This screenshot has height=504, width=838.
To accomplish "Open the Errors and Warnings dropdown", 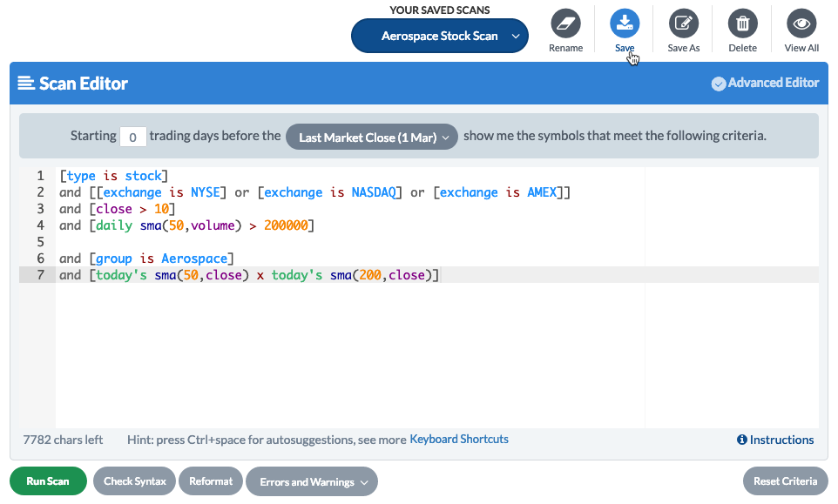I will click(311, 481).
